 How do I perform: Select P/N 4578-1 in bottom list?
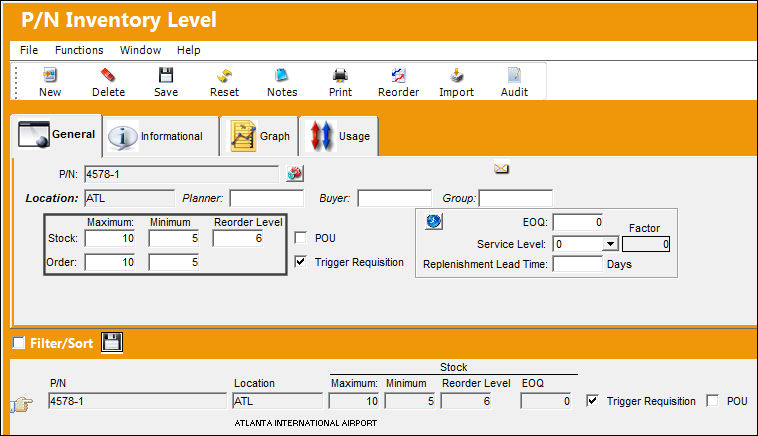coord(137,401)
